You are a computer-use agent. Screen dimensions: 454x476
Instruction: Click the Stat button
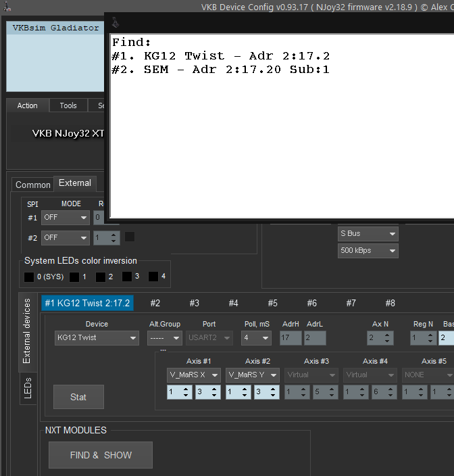click(x=78, y=397)
